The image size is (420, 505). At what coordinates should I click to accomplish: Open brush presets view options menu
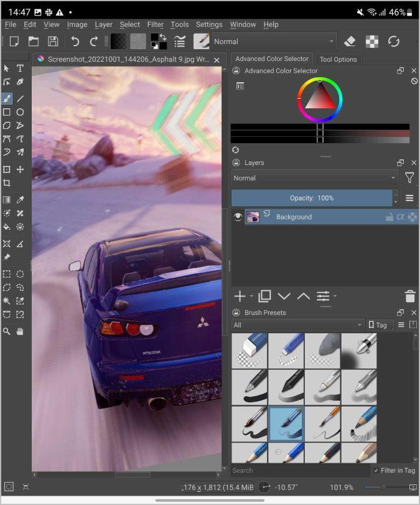point(401,325)
